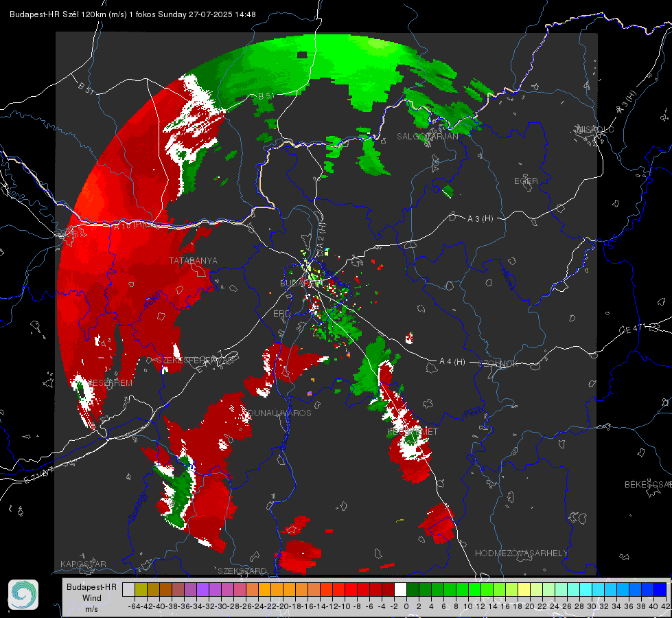672x618 pixels.
Task: Click the A 4 (H) road label
Action: point(452,362)
